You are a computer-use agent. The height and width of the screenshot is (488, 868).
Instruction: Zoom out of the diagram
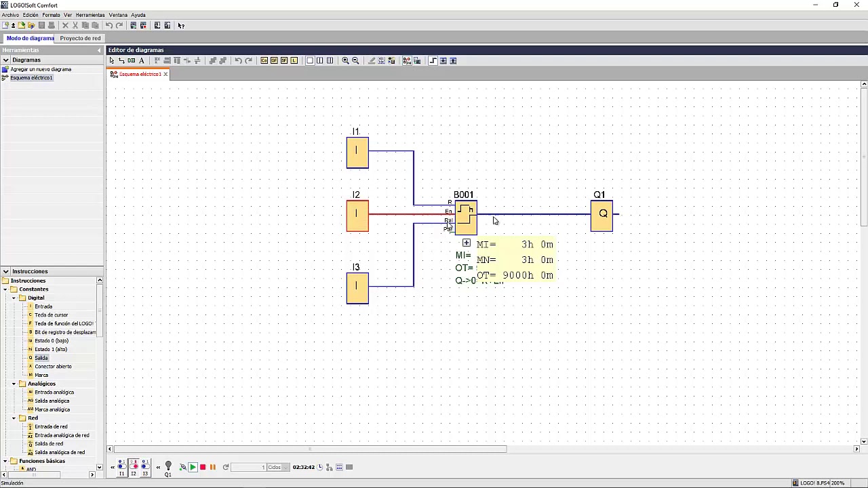(x=355, y=60)
